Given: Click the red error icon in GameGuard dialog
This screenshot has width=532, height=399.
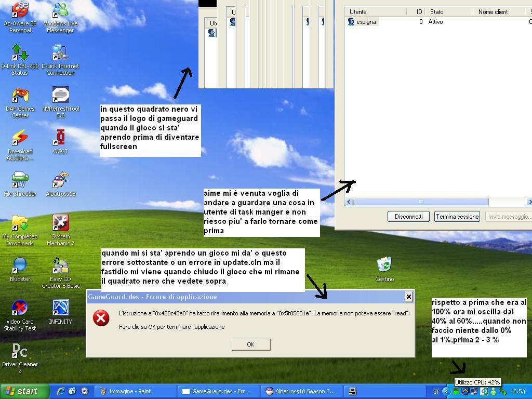Looking at the screenshot, I should click(101, 318).
